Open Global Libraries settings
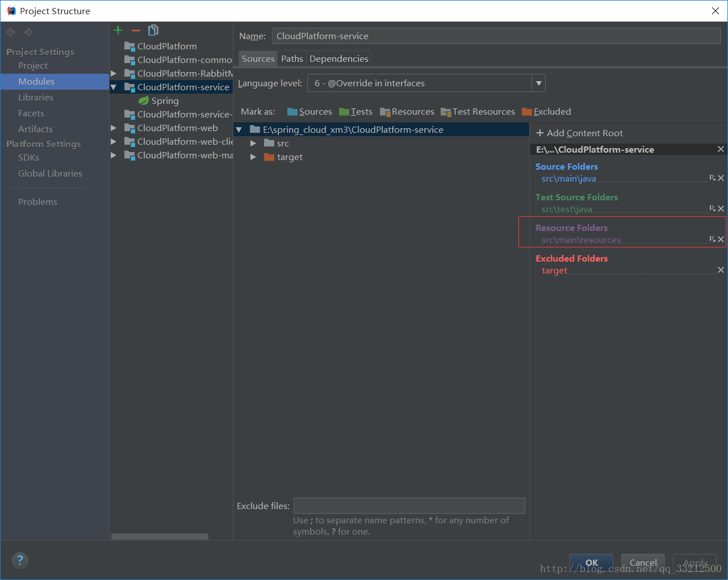Viewport: 728px width, 580px height. coord(50,174)
